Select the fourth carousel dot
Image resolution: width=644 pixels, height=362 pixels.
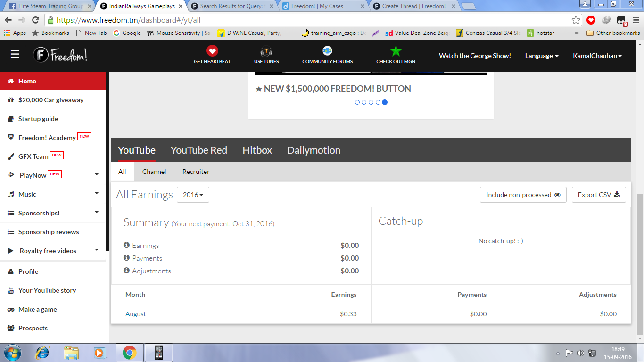(378, 102)
